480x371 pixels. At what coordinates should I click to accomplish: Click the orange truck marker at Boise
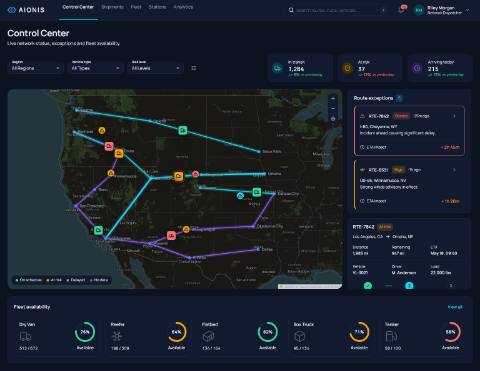119,153
